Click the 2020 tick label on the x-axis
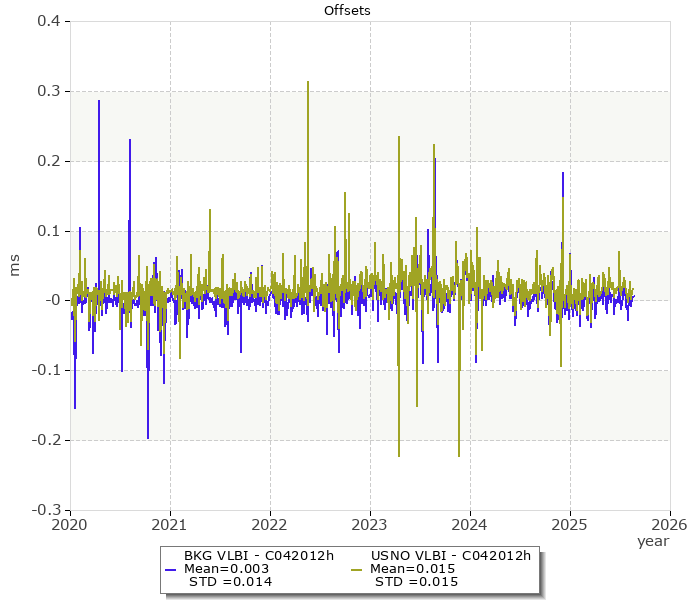Screen dimensions: 700x600 tap(70, 524)
